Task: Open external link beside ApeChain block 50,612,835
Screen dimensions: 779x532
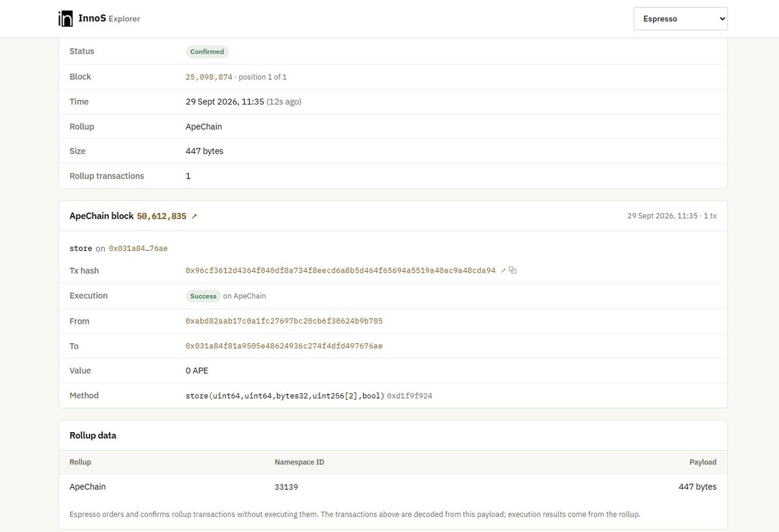Action: [194, 216]
